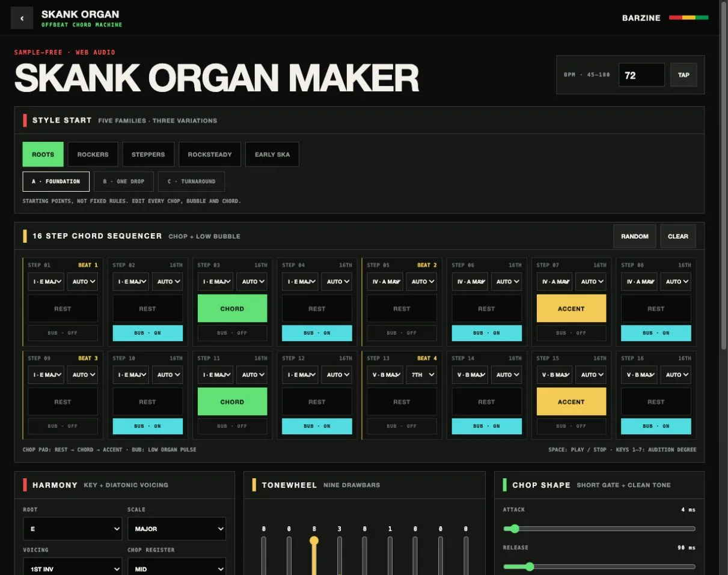Toggle Step 06 bubble button
Viewport: 728px width, 575px height.
[486, 333]
